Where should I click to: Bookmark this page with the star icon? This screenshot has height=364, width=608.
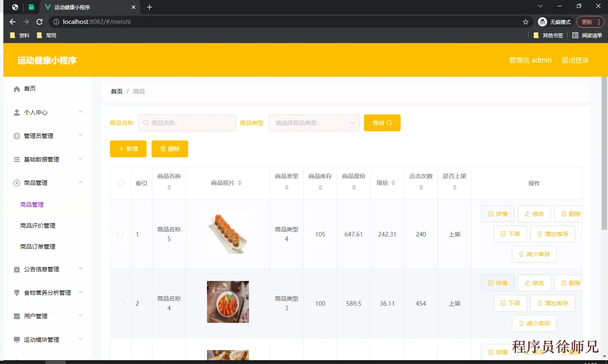[x=526, y=22]
